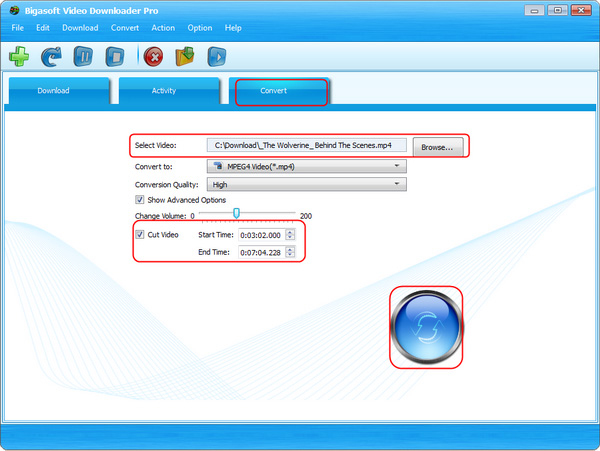Open the Help menu

pos(233,28)
